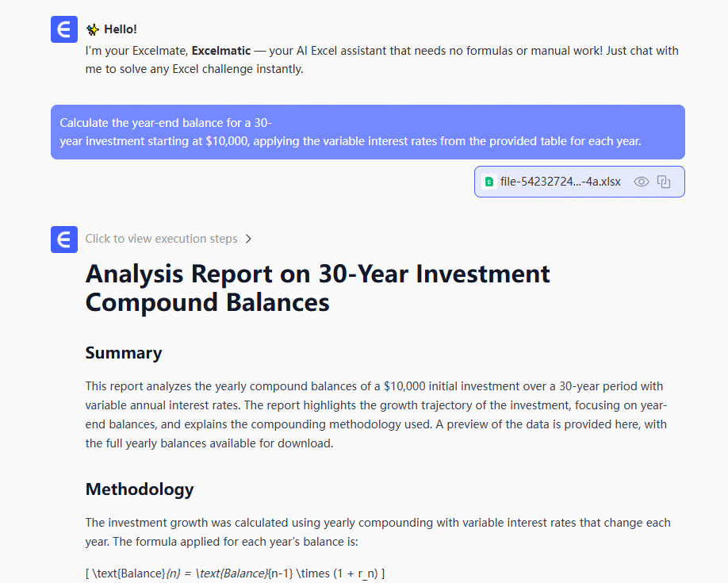Image resolution: width=728 pixels, height=583 pixels.
Task: Click the Hello! greeting text
Action: point(120,29)
